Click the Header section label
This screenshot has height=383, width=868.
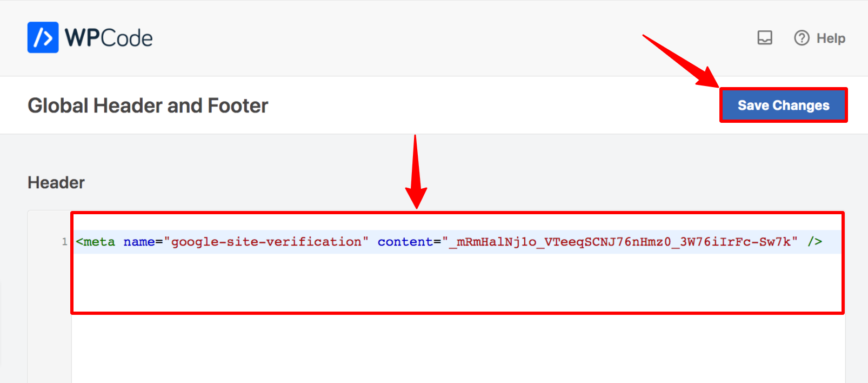coord(56,182)
